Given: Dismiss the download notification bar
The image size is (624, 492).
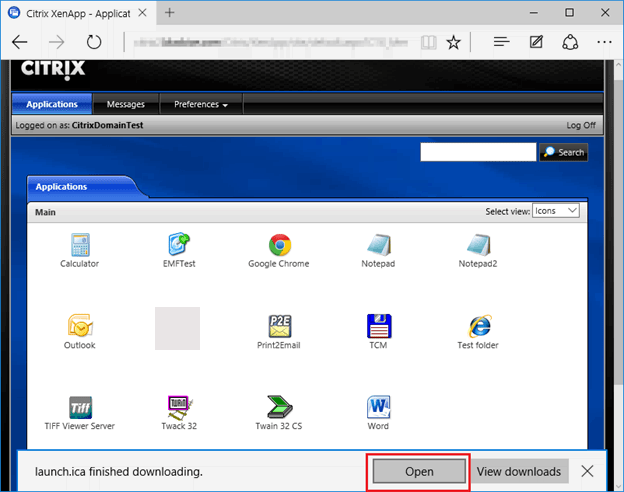Looking at the screenshot, I should (x=587, y=471).
